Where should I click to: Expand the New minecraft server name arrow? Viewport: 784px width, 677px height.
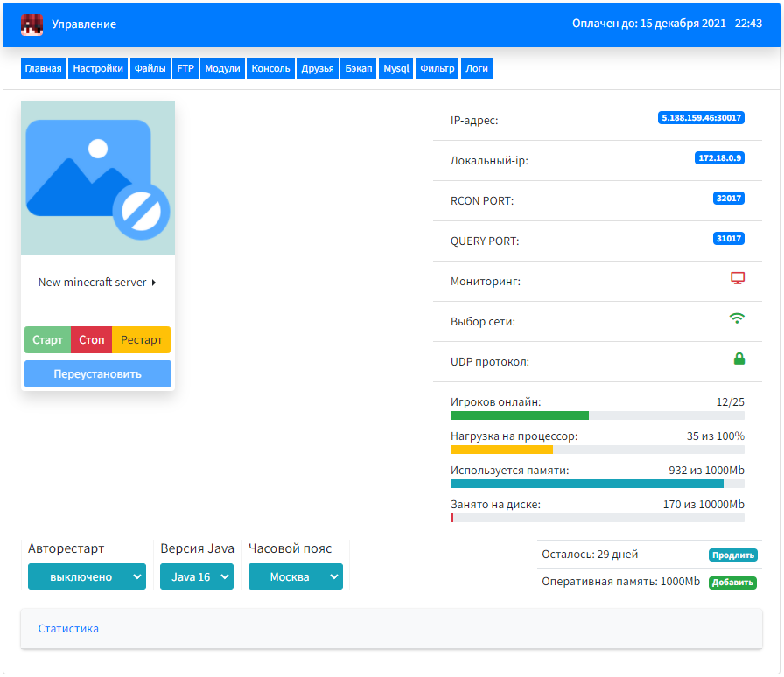[154, 283]
